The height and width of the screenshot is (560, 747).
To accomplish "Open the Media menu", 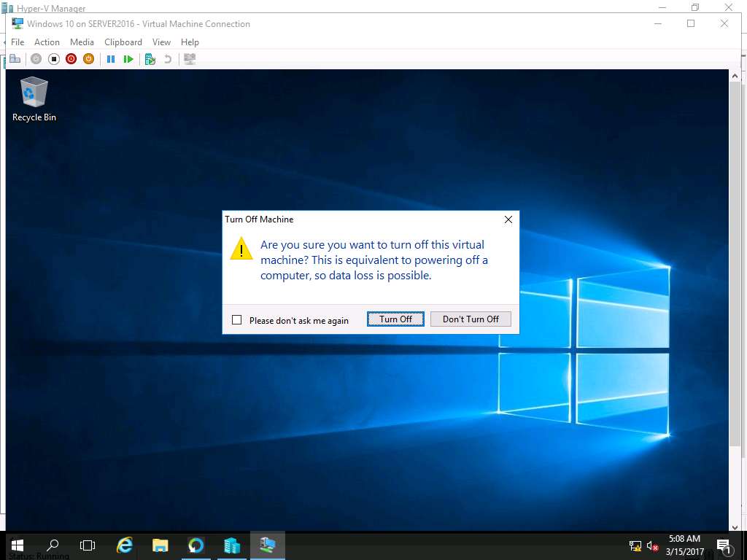I will tap(82, 42).
